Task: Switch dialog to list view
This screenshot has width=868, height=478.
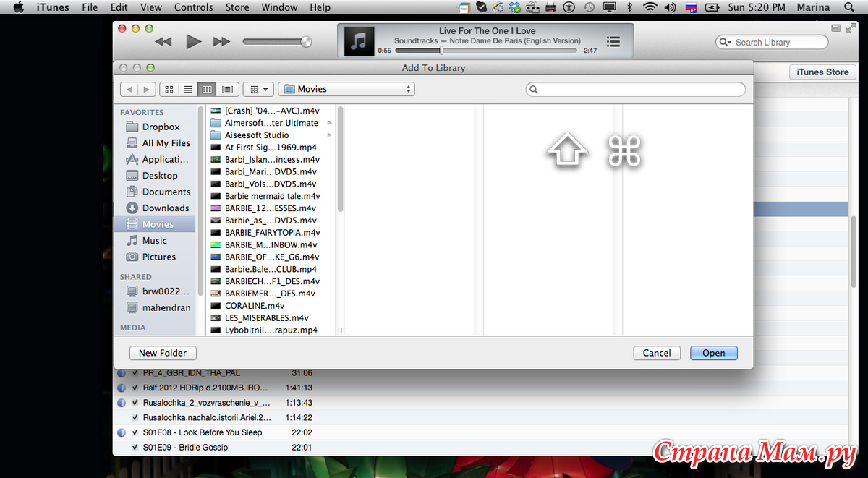Action: tap(188, 89)
